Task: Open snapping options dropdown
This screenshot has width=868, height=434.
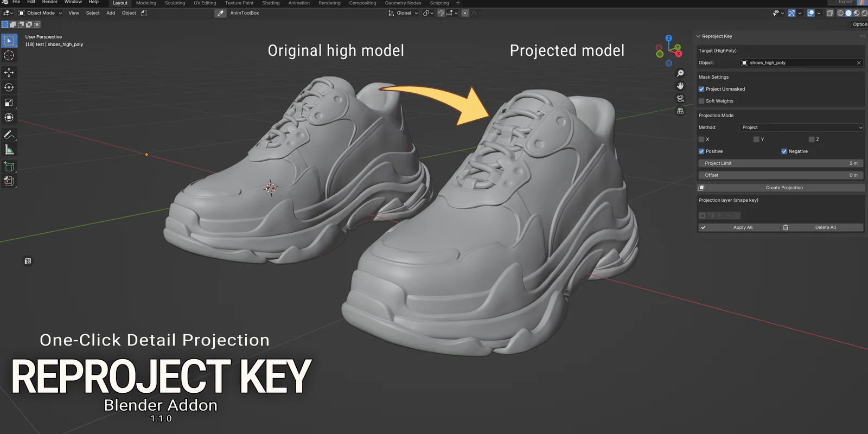Action: [x=452, y=13]
